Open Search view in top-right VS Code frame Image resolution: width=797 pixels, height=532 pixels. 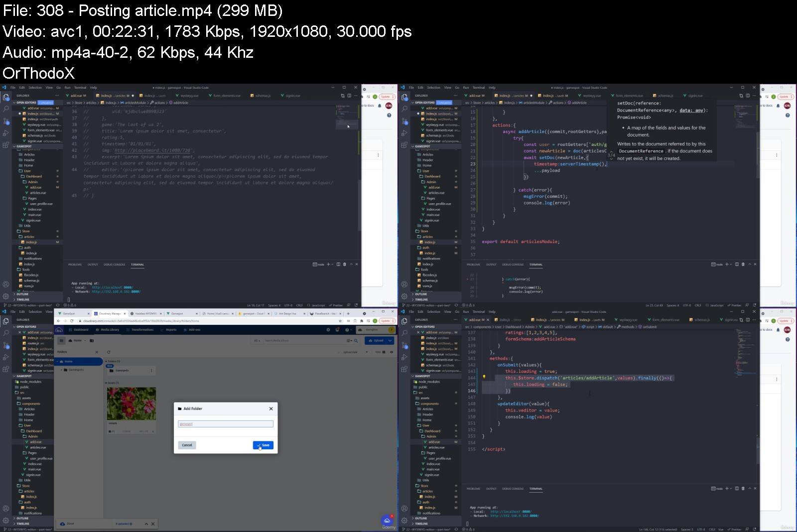tap(404, 108)
